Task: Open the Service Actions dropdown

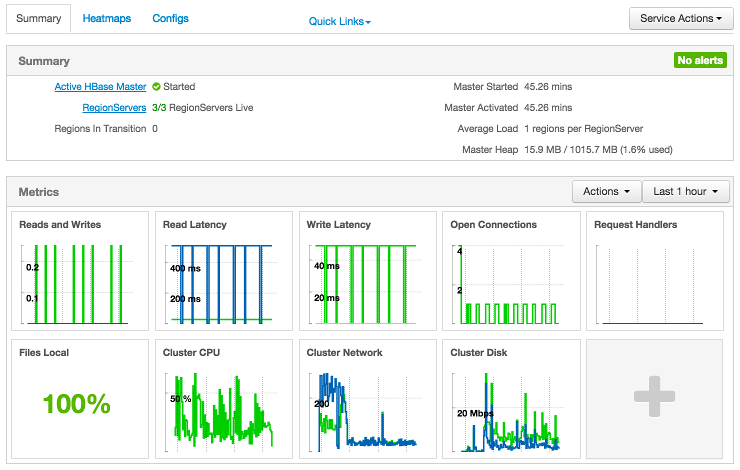Action: pyautogui.click(x=678, y=18)
